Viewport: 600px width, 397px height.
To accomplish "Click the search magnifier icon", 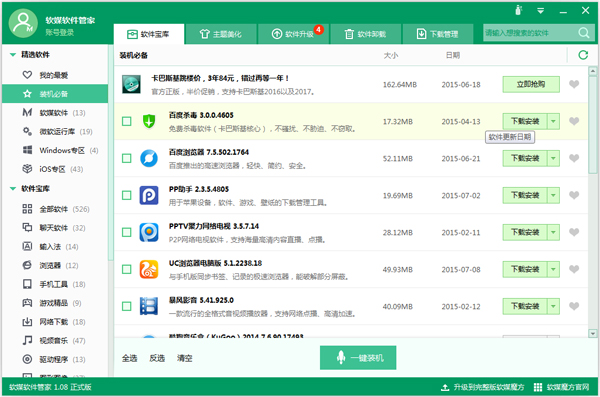I will tap(584, 33).
